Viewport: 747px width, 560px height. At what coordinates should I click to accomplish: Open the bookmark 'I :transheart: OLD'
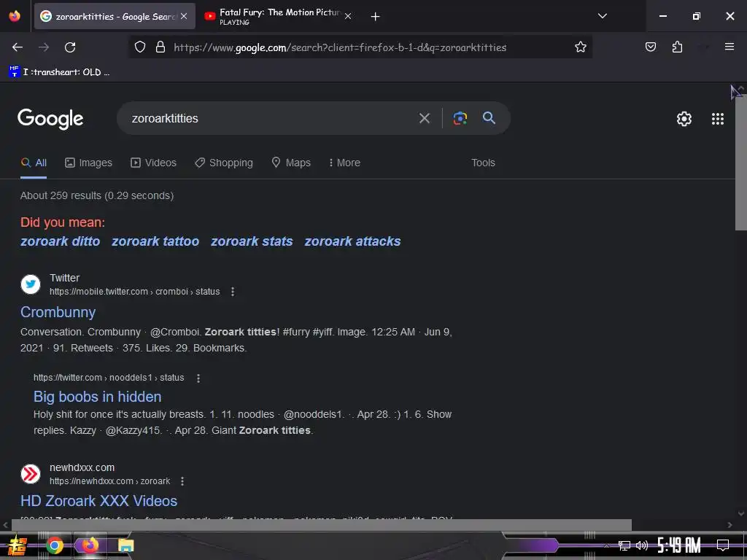point(59,72)
